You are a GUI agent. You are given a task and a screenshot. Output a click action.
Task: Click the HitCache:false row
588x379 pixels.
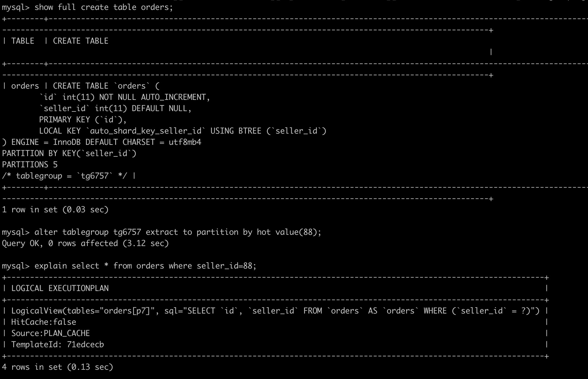(x=44, y=322)
